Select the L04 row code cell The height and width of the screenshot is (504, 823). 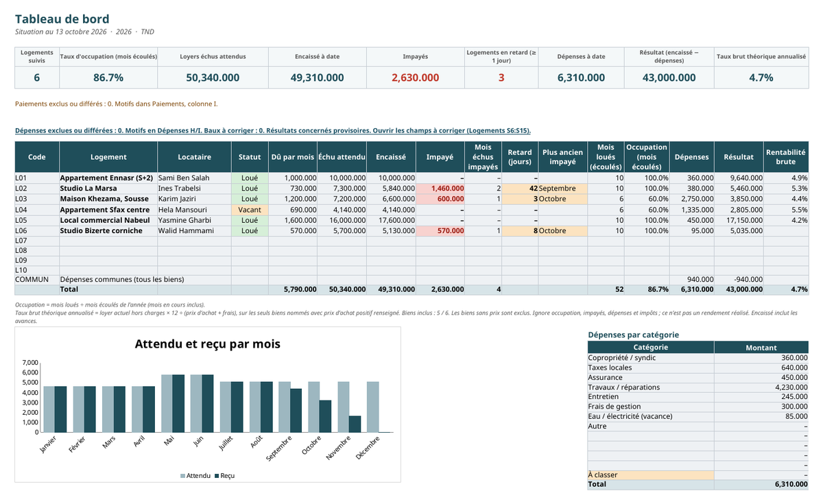pyautogui.click(x=37, y=209)
